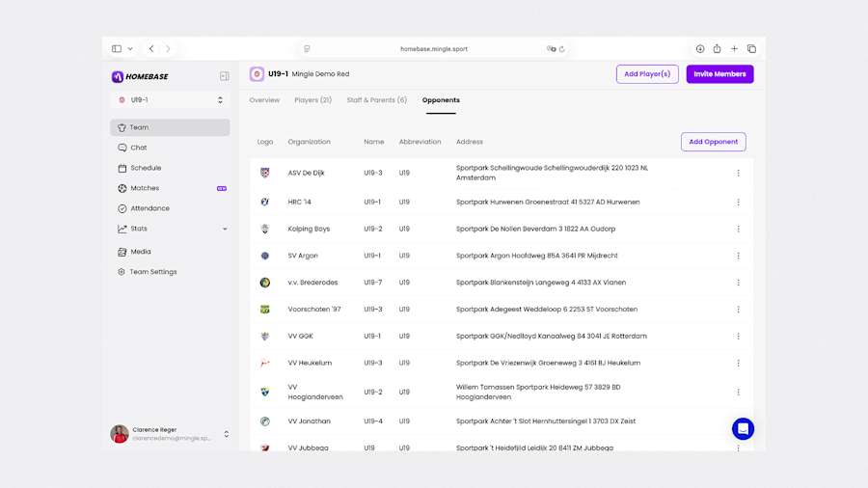Go back with the browser back arrow
The image size is (868, 488).
tap(151, 48)
